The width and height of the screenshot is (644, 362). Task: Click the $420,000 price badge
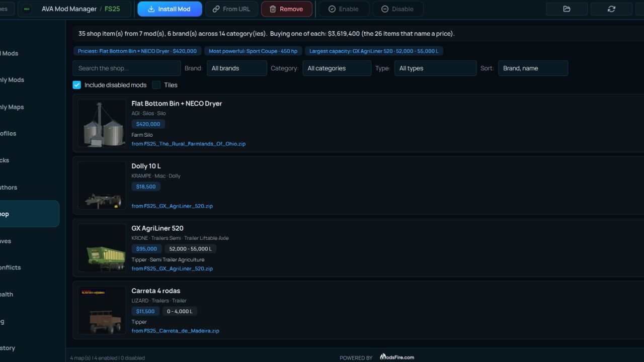(148, 124)
